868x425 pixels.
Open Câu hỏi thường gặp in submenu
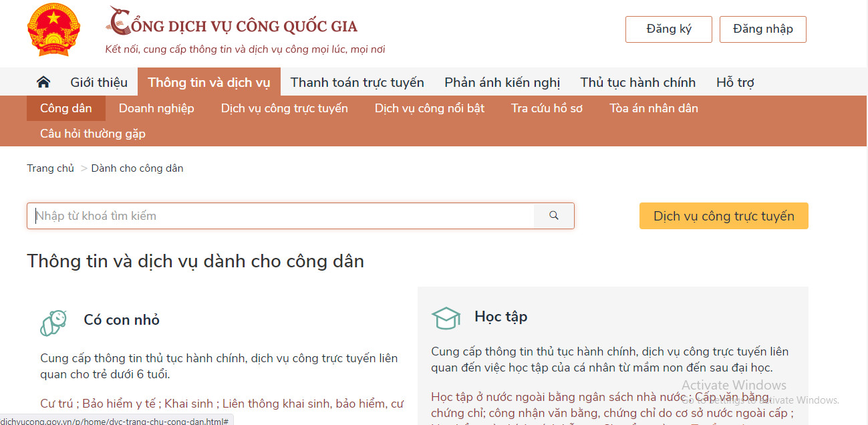coord(93,134)
